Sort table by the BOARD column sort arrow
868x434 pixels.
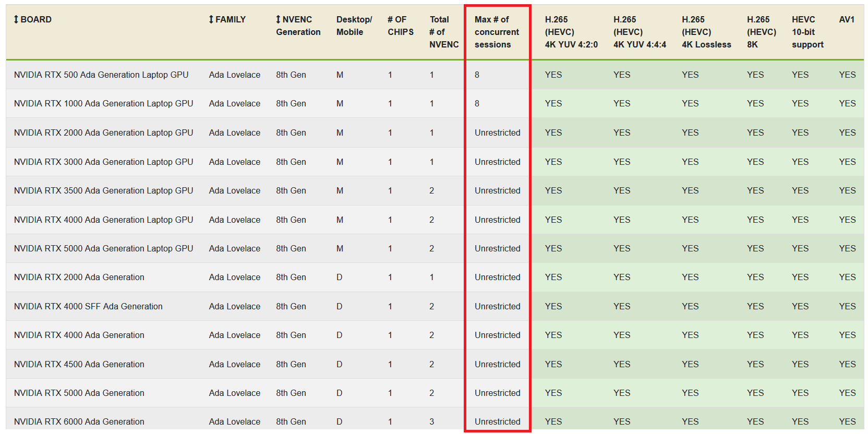[x=16, y=19]
